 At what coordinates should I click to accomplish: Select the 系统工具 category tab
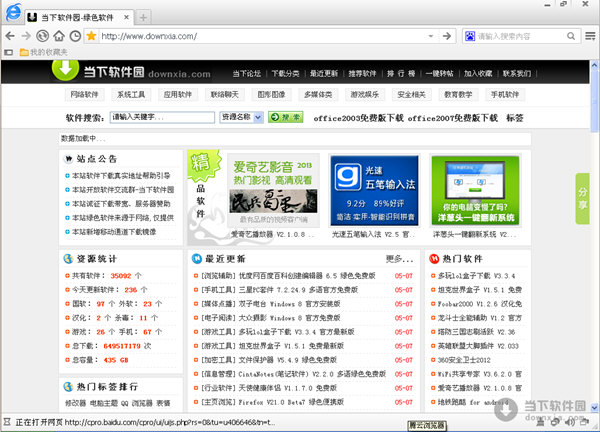(x=132, y=94)
